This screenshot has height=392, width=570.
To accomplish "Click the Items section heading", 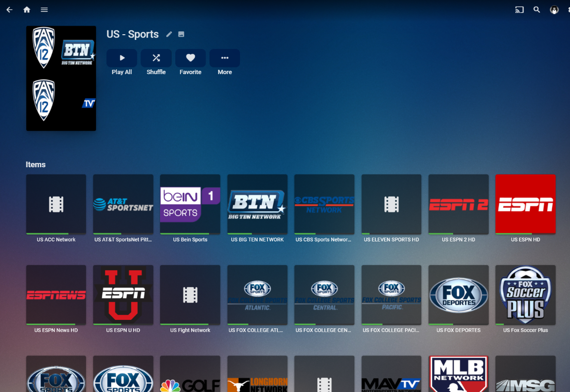I will click(x=36, y=164).
